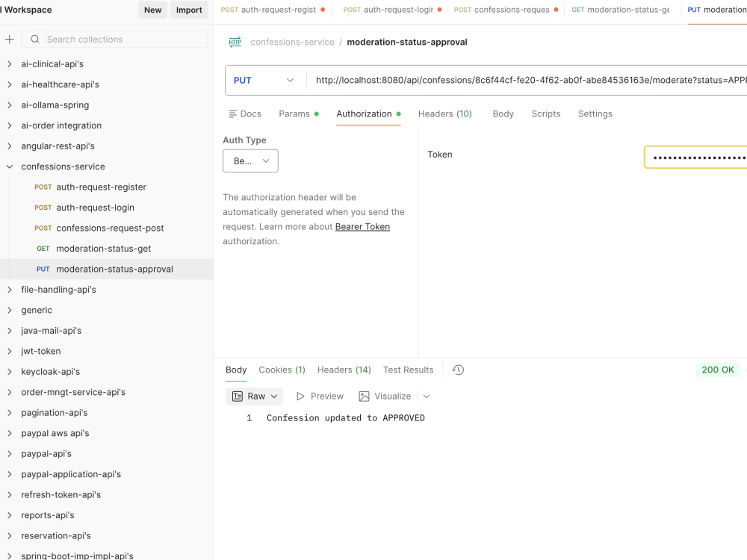This screenshot has width=747, height=560.
Task: Expand ai-clinical-api's collection
Action: pos(10,63)
